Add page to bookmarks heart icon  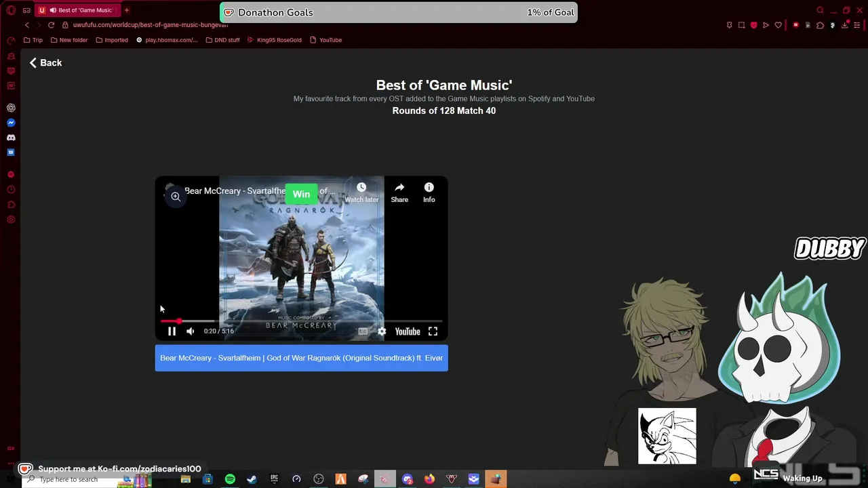click(x=778, y=25)
